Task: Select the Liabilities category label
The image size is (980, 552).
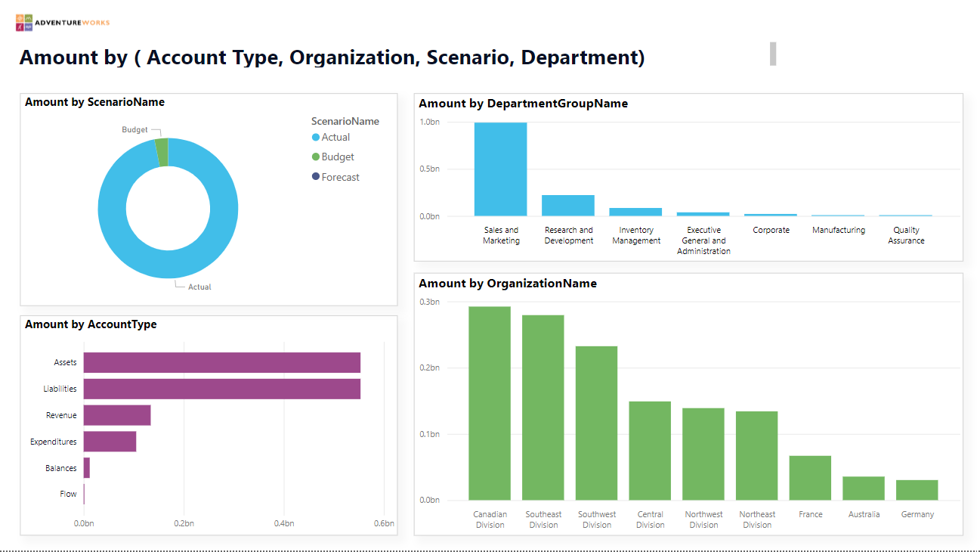Action: 62,389
